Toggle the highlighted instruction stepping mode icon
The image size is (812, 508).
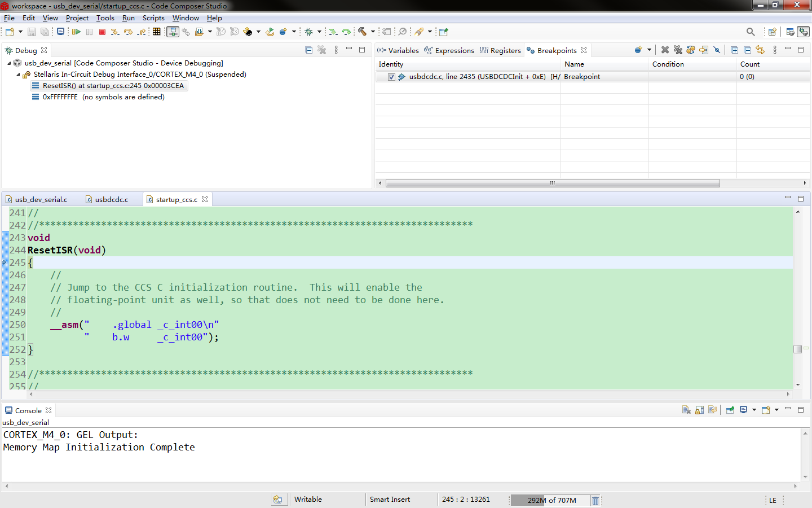[x=173, y=32]
